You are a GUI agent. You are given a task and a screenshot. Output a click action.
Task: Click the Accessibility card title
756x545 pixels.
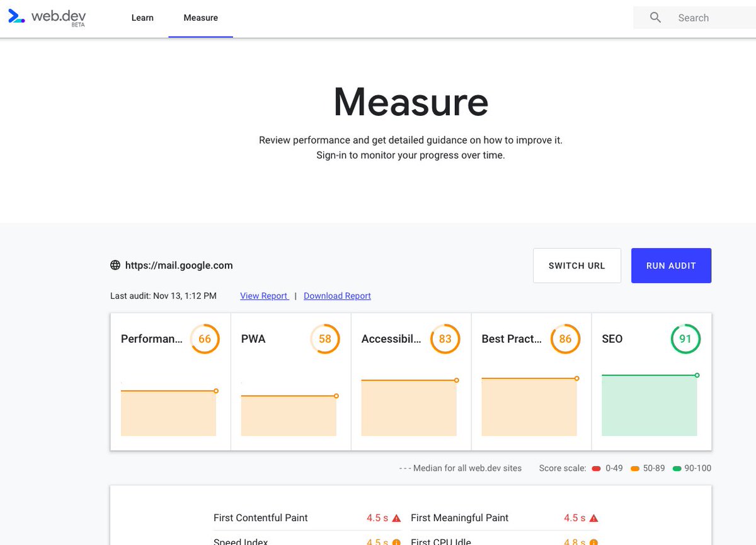[x=391, y=339]
